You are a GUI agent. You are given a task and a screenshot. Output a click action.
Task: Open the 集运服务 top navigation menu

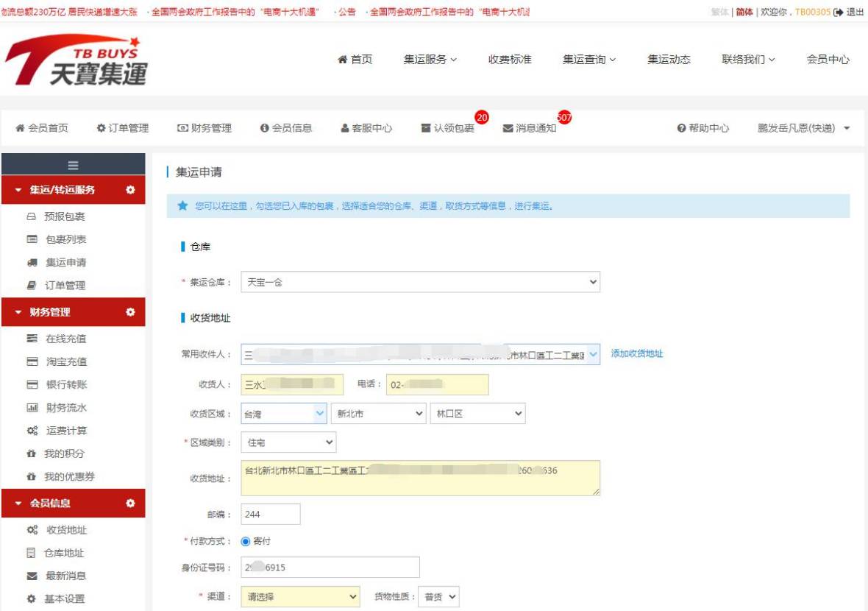point(430,60)
